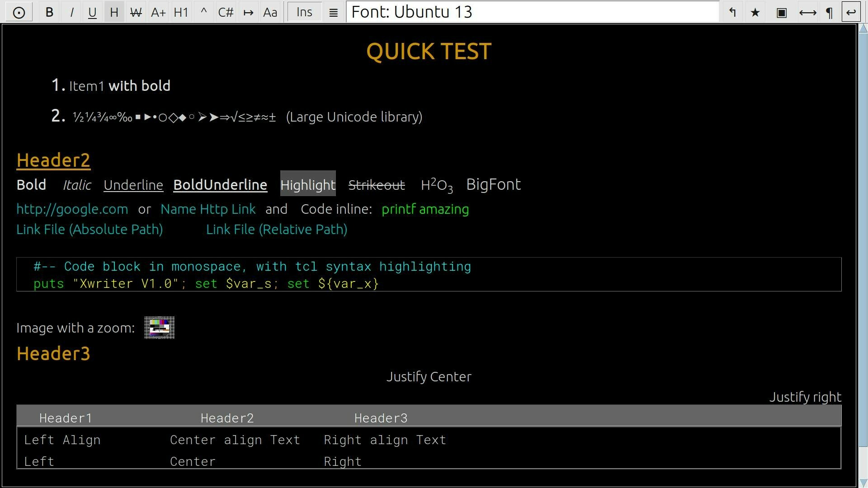Toggle bold formatting with B button
The width and height of the screenshot is (868, 488).
click(x=49, y=12)
